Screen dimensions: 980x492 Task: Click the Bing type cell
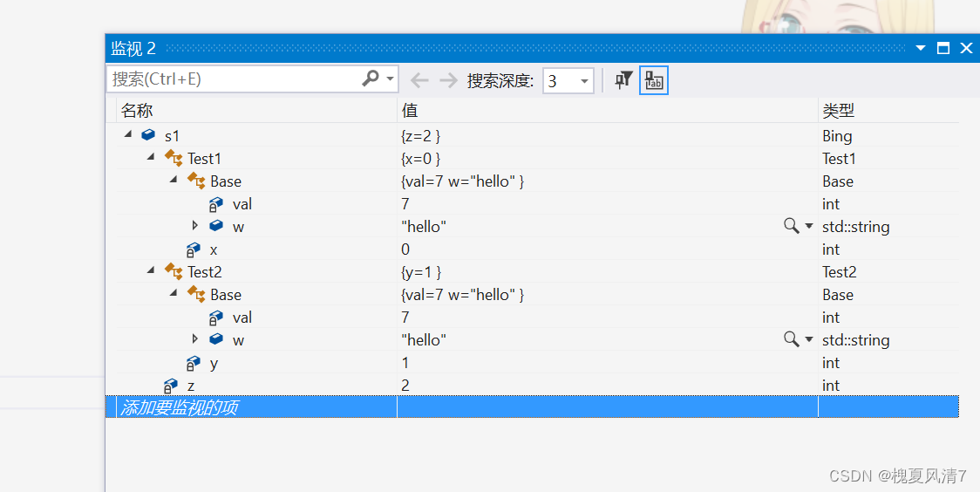(x=837, y=136)
